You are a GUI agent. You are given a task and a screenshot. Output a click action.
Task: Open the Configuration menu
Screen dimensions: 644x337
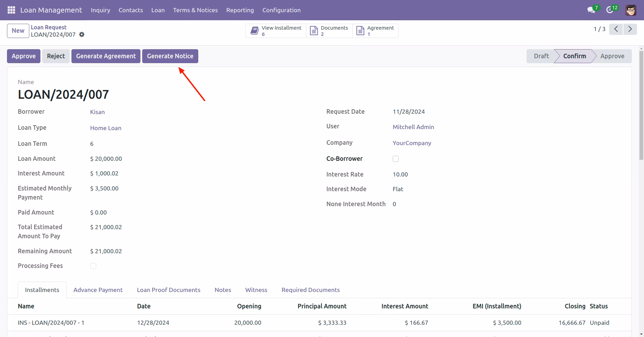(282, 10)
